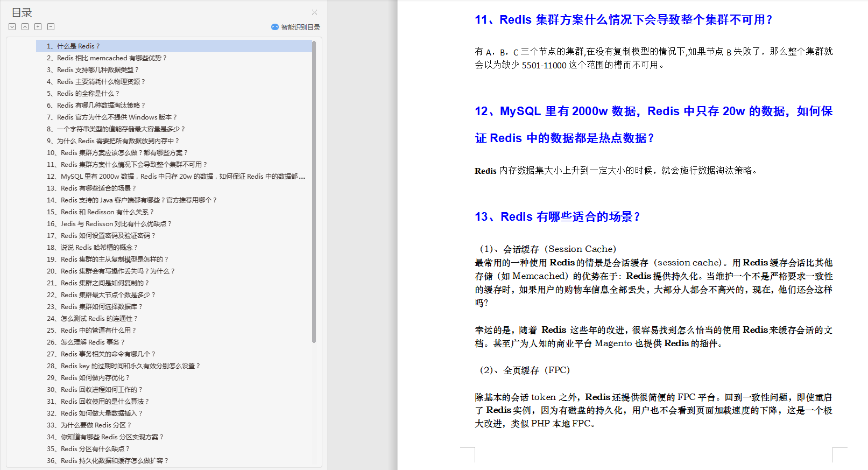
Task: Open "16、Jedis 与 Redisson 对比" entry
Action: [x=109, y=224]
